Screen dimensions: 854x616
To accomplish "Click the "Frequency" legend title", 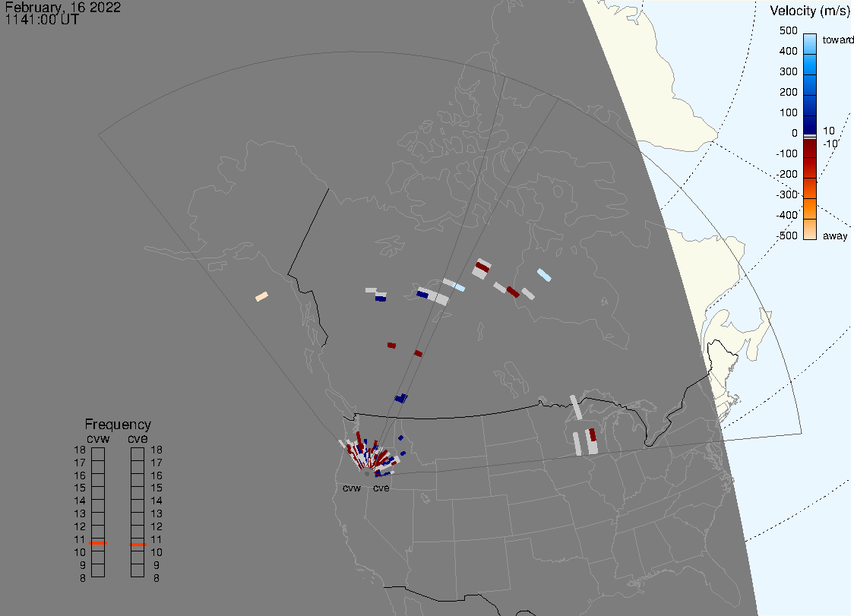I will pyautogui.click(x=118, y=425).
